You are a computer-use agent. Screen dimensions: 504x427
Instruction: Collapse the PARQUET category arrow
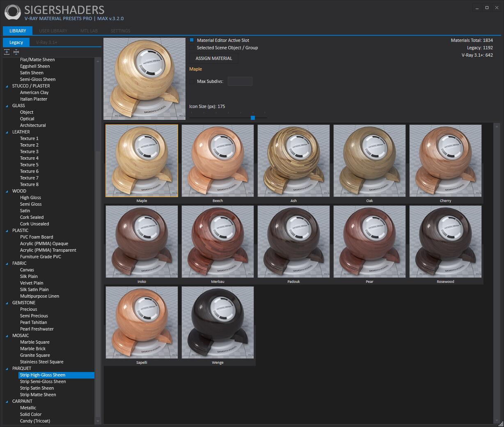(7, 369)
